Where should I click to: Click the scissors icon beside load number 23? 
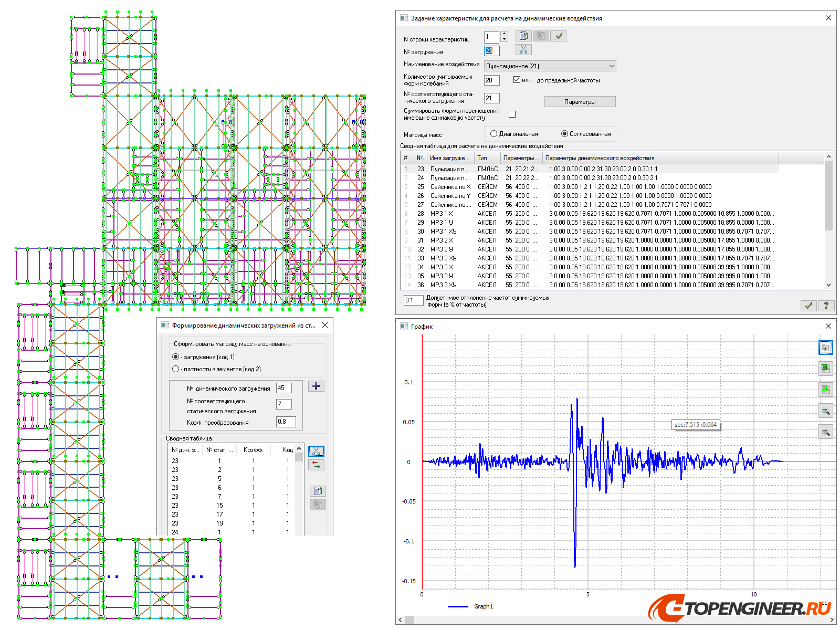523,50
